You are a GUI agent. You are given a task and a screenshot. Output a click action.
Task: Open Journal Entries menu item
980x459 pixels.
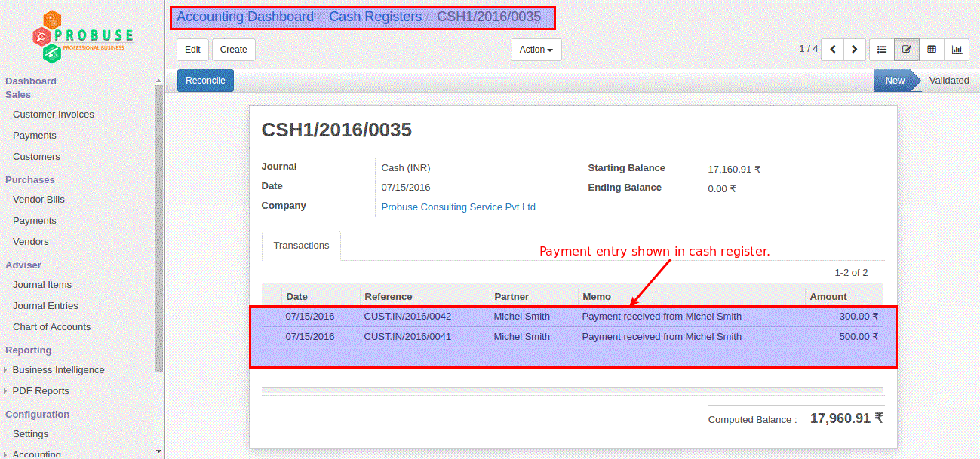pyautogui.click(x=45, y=306)
